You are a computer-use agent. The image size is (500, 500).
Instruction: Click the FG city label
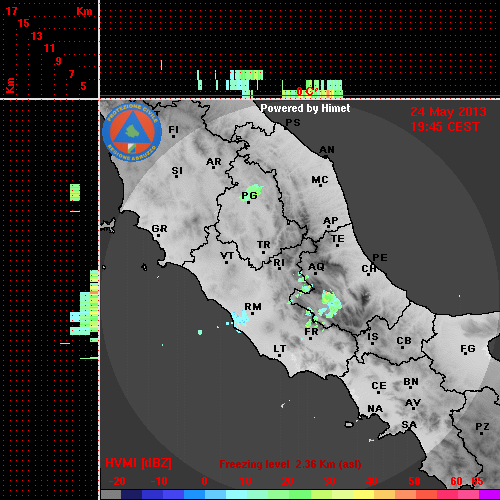point(468,349)
